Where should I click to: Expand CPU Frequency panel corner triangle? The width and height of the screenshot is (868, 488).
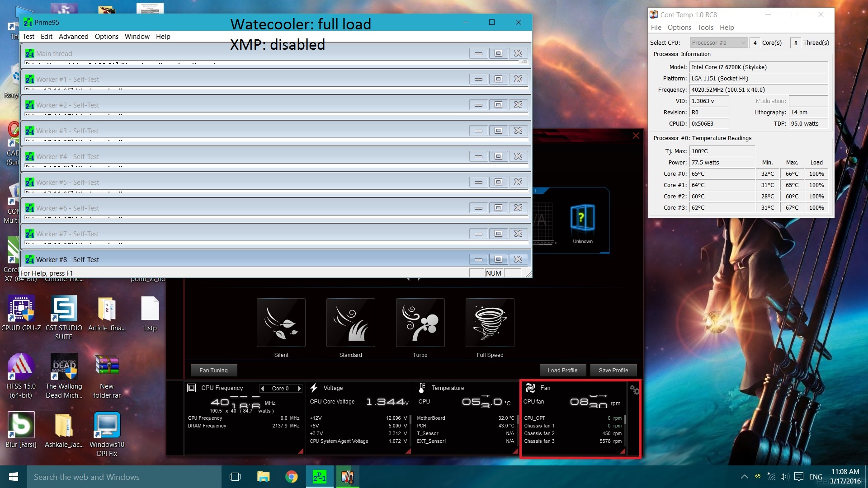coord(301,451)
